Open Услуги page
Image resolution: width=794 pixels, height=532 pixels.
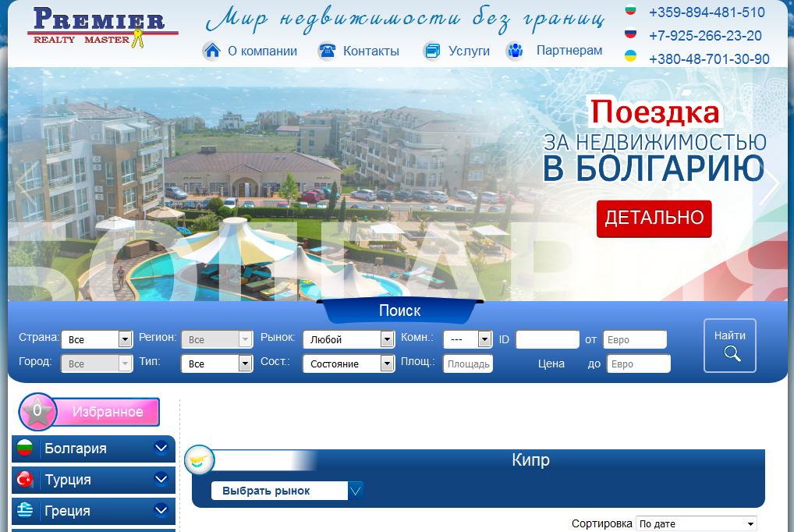469,51
